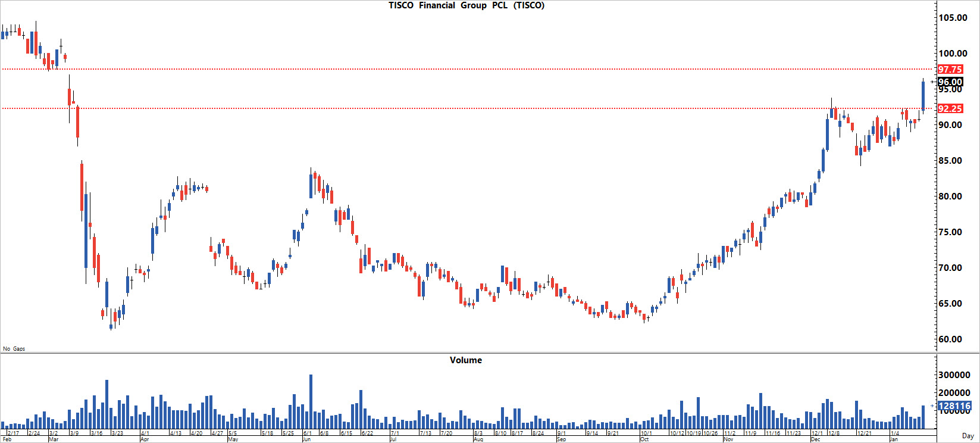Select the 65.00 price axis label
Image resolution: width=980 pixels, height=443 pixels.
pos(950,304)
